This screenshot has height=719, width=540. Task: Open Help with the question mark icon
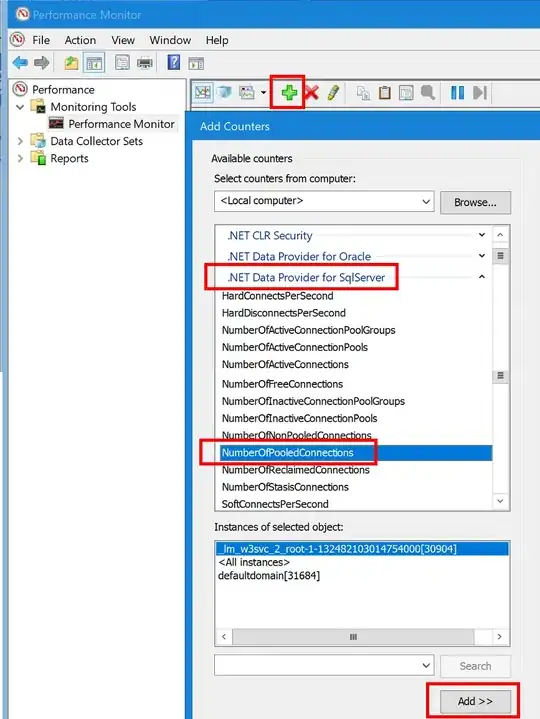[173, 62]
